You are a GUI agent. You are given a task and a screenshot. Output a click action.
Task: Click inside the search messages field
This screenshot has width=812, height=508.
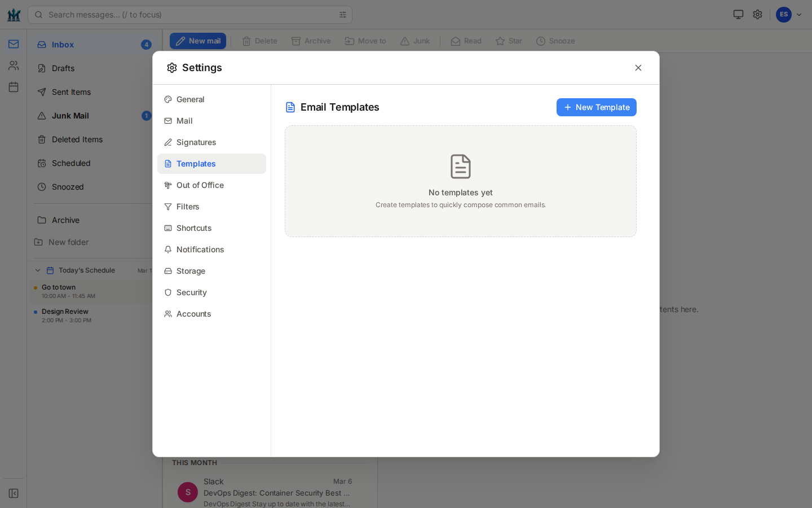169,15
